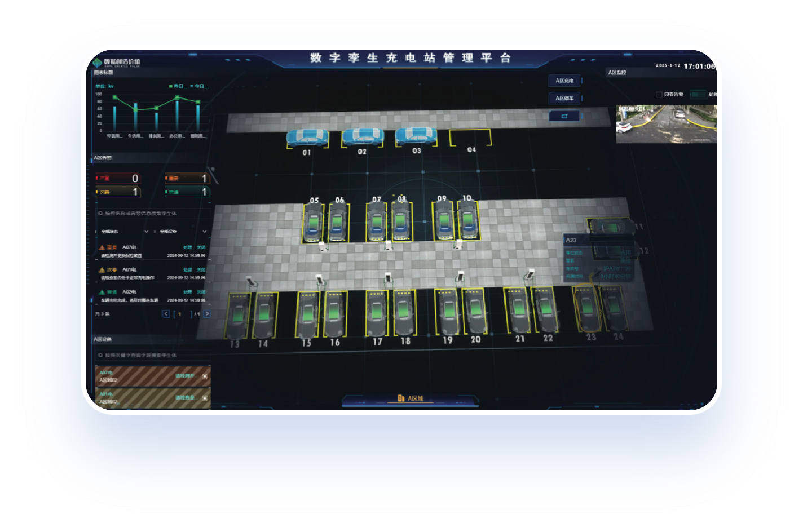Screen dimensions: 803x532
Task: Click 关闭 link for A01 alarm
Action: tap(201, 270)
